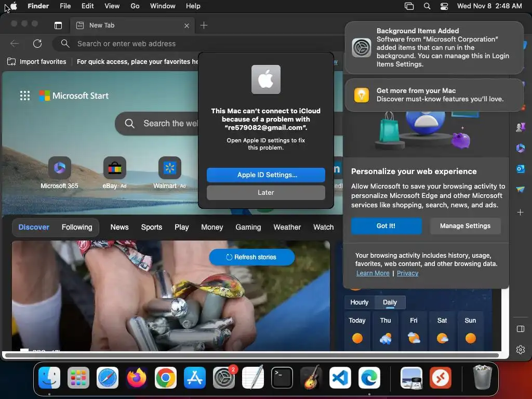Switch to the Discover feed tab
532x399 pixels.
point(34,228)
